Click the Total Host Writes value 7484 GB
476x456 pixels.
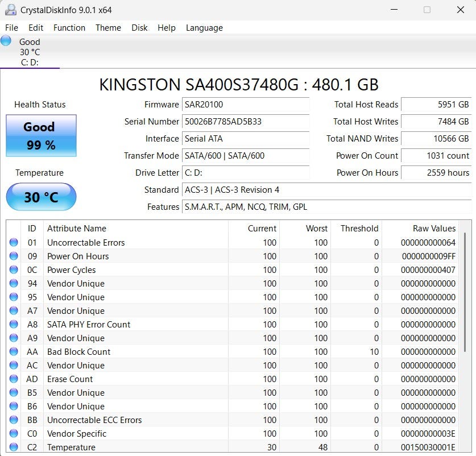[x=436, y=122]
